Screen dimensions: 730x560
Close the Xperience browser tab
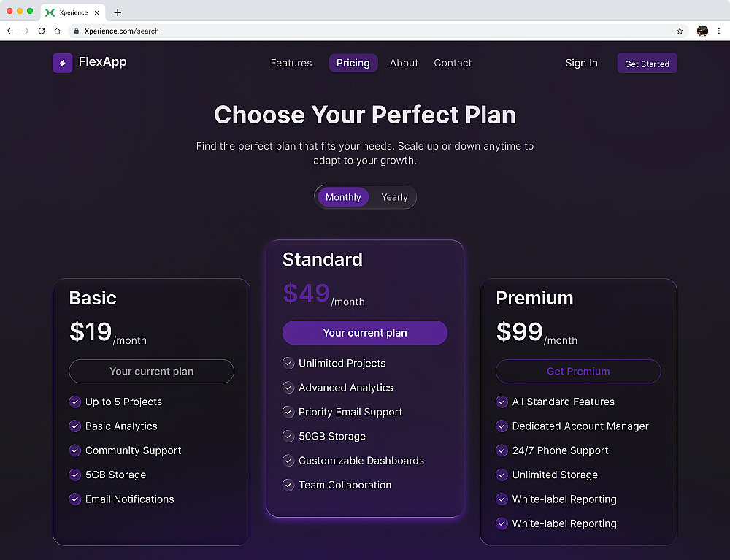[96, 12]
